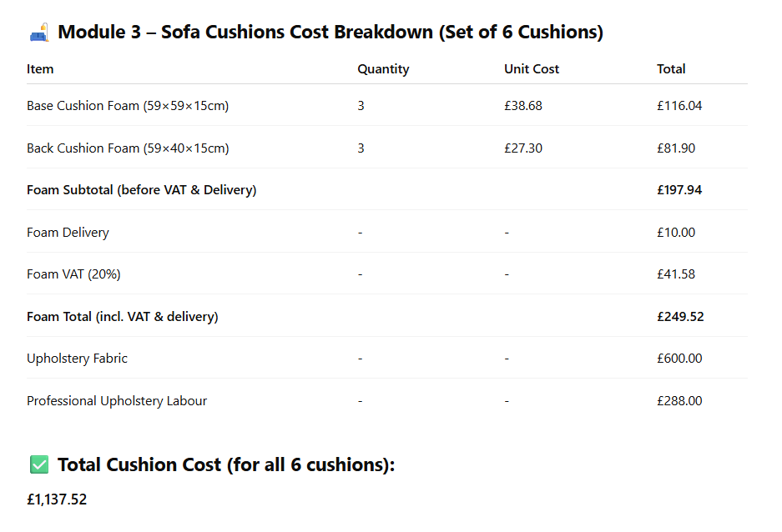782x532 pixels.
Task: Click the Foam Subtotal £197.94 value
Action: (x=679, y=190)
